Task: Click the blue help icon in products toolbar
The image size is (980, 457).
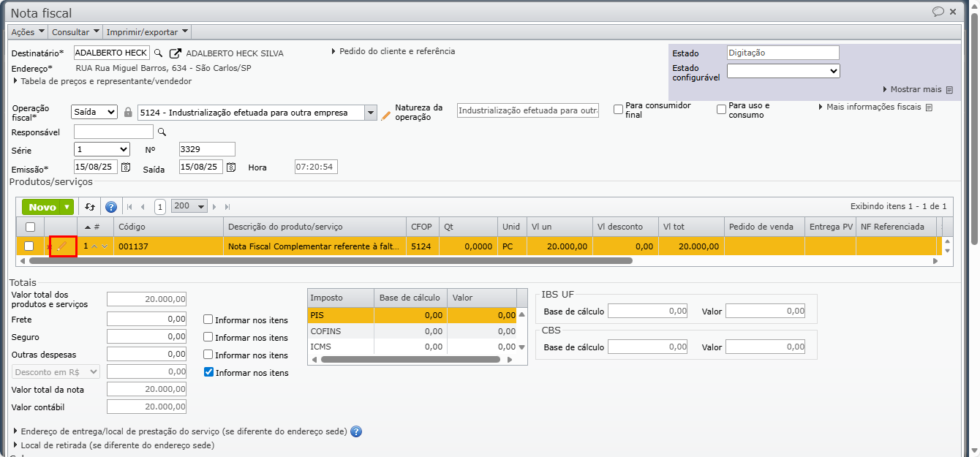Action: tap(111, 207)
